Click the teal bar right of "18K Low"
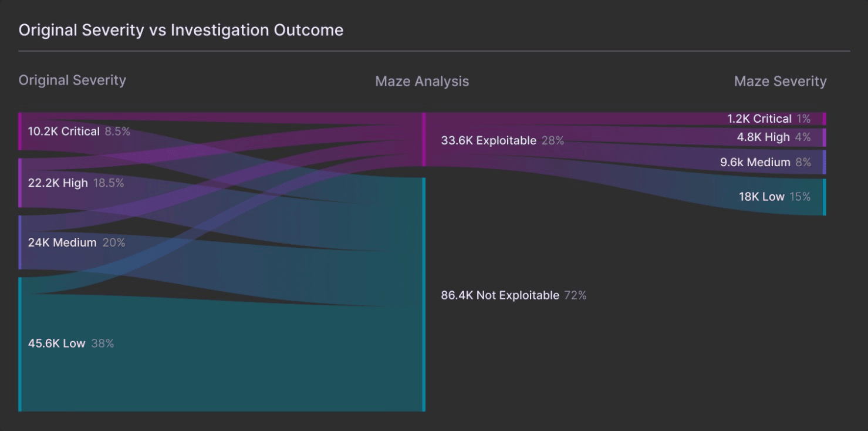The image size is (868, 431). 824,197
